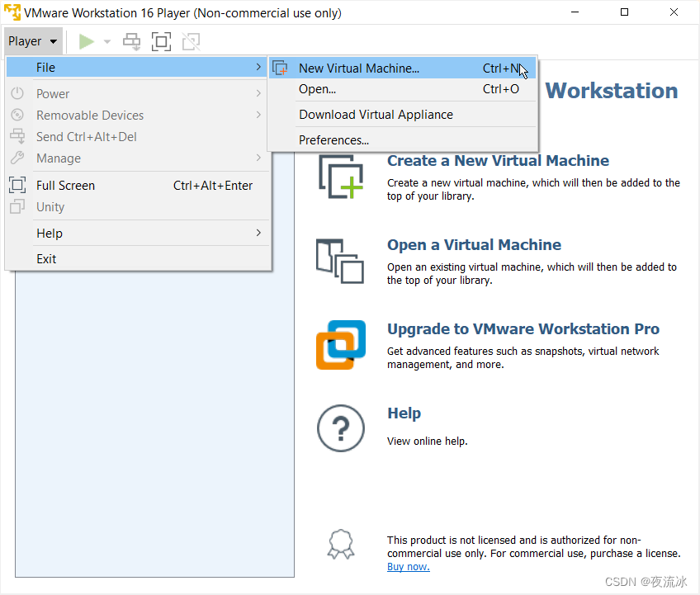Open the Help submenu in the Player menu

coord(138,233)
